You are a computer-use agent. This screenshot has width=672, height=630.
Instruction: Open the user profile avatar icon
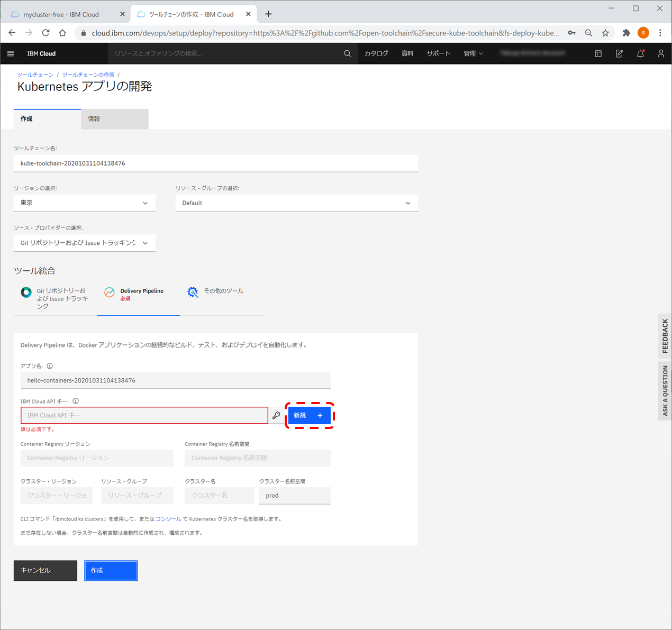(661, 53)
